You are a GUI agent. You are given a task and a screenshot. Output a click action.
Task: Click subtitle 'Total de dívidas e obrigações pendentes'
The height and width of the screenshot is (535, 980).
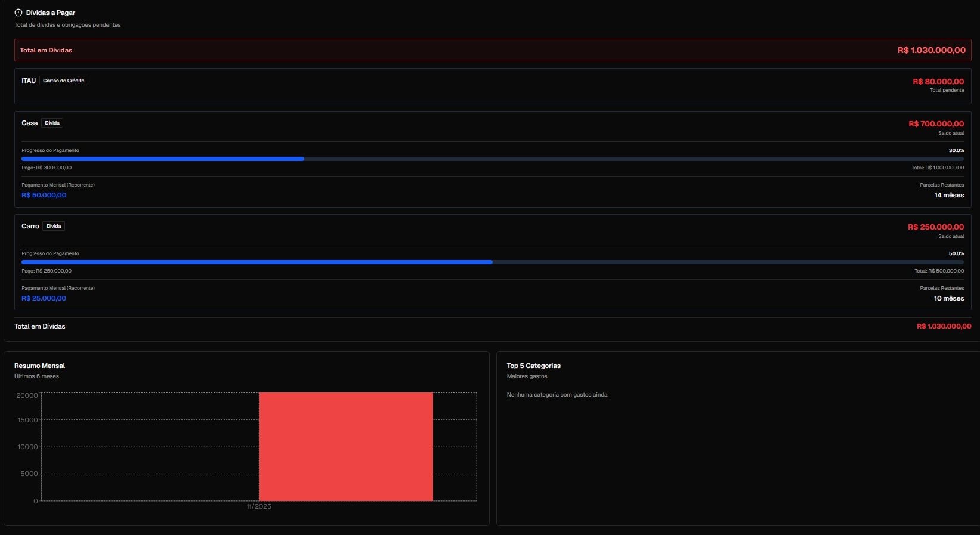click(x=67, y=25)
